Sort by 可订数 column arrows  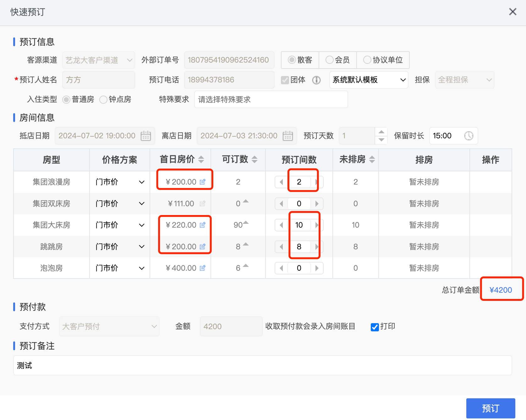255,160
